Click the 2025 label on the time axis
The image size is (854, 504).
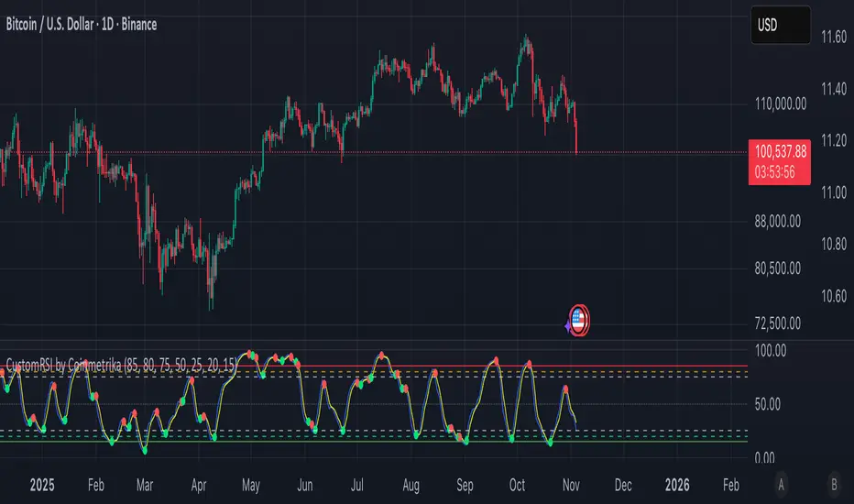pyautogui.click(x=42, y=485)
